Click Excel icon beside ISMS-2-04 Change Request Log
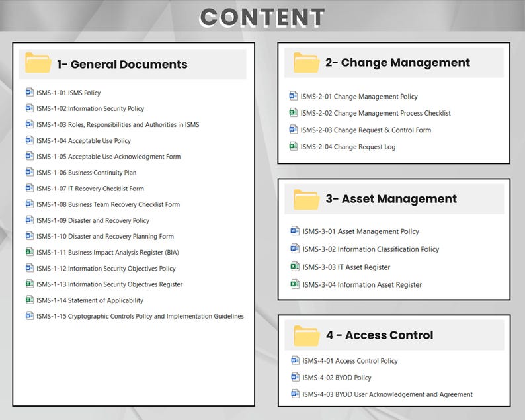Image resolution: width=525 pixels, height=420 pixels. click(294, 146)
